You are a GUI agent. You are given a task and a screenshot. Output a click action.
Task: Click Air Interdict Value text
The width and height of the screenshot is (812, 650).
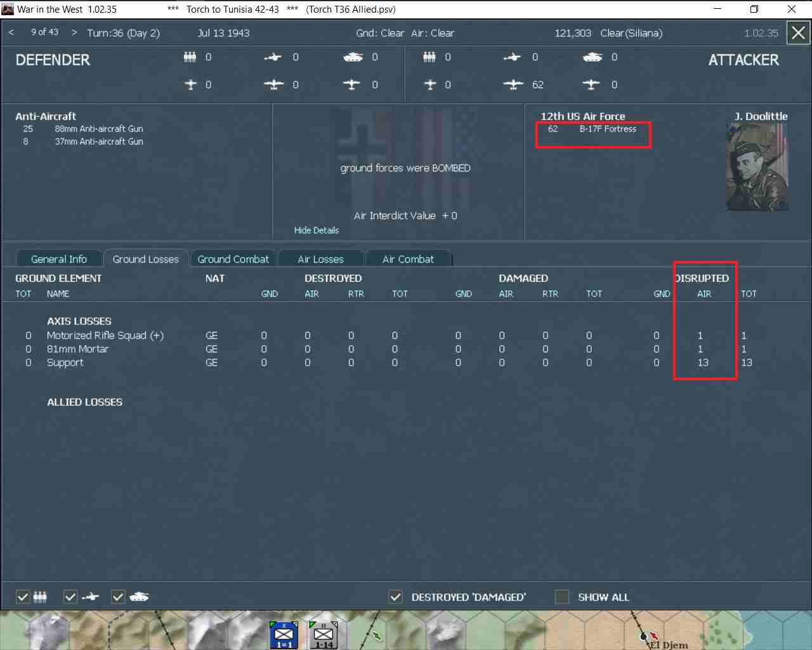click(405, 216)
